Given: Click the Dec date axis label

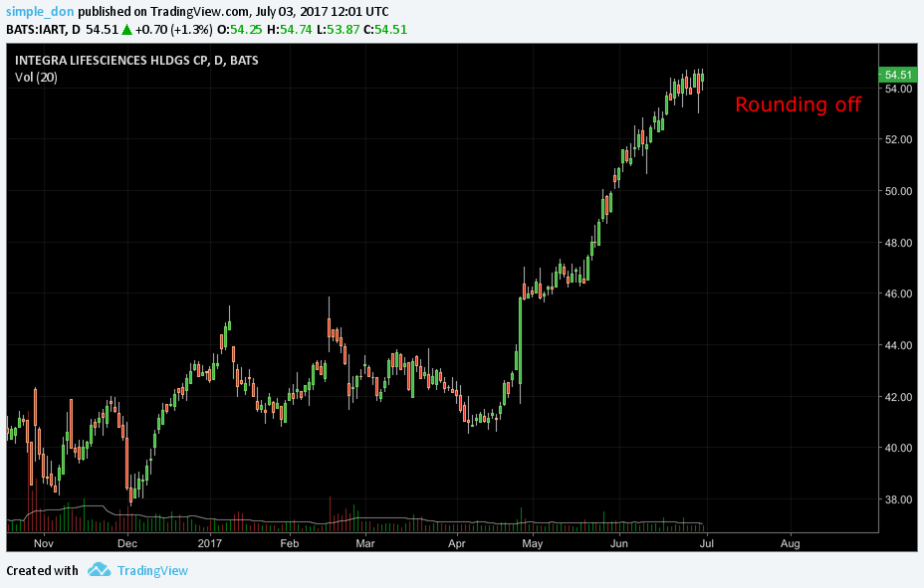Looking at the screenshot, I should 127,543.
